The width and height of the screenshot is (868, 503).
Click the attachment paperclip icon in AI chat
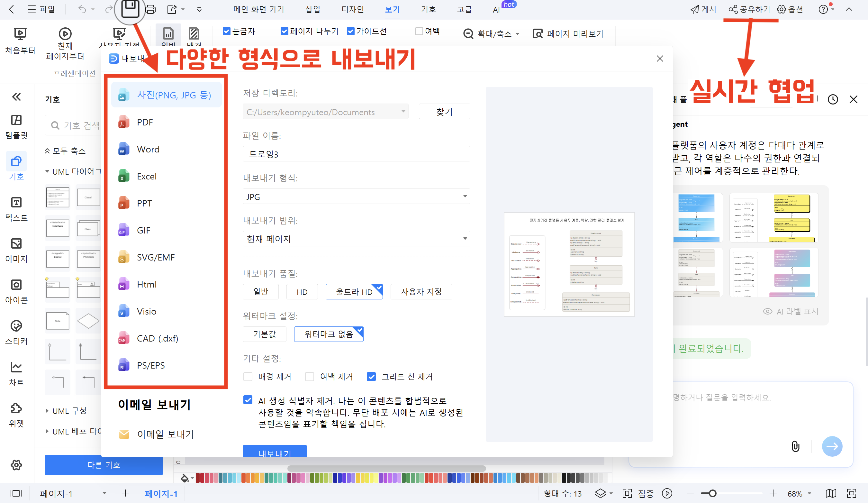tap(795, 446)
